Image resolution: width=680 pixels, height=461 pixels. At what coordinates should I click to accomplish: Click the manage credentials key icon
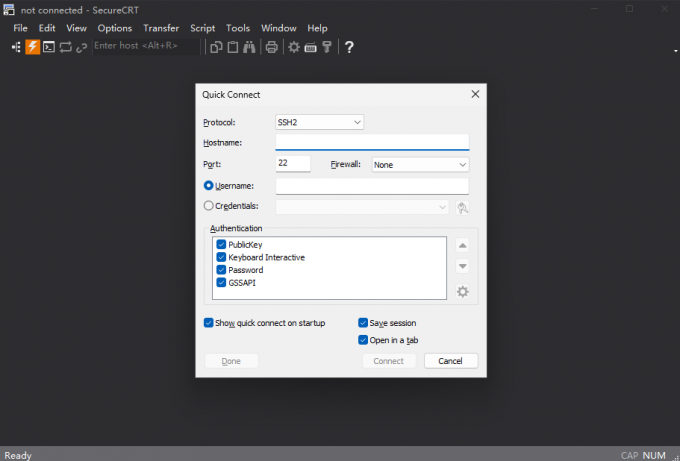(463, 208)
